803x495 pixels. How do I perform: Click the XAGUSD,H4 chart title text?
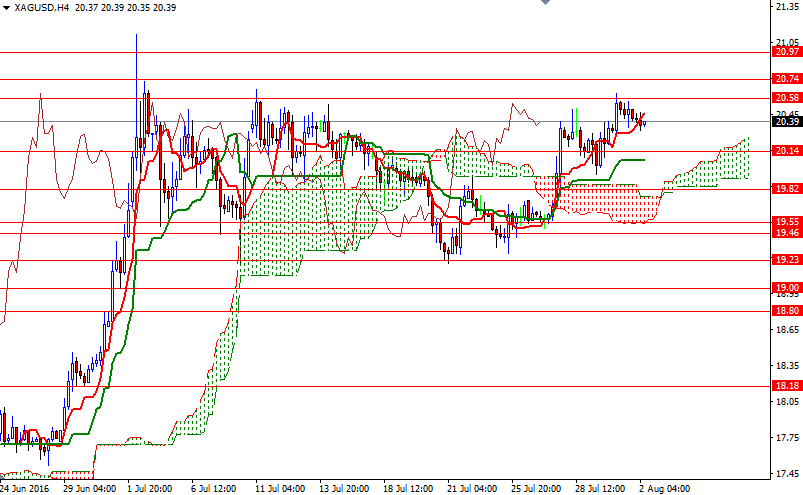click(x=41, y=8)
